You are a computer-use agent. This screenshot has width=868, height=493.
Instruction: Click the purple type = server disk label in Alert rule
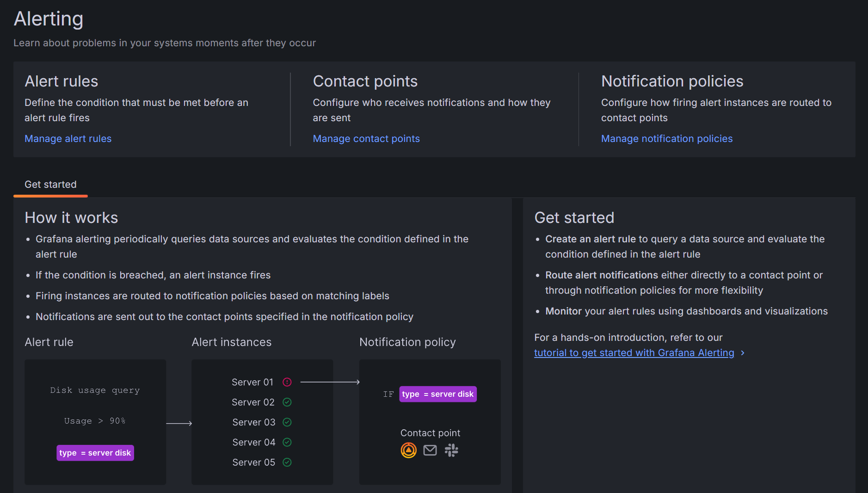95,453
